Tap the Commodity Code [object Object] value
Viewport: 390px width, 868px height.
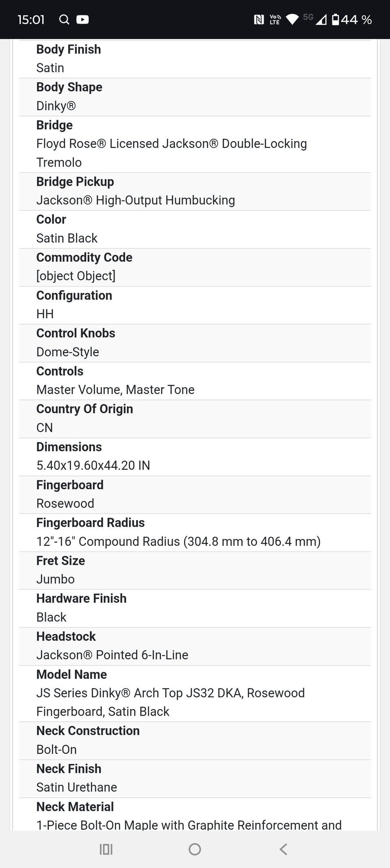coord(76,276)
